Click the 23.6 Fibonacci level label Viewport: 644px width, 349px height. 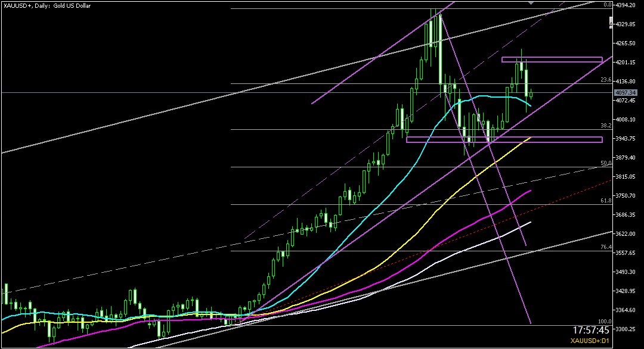[606, 79]
